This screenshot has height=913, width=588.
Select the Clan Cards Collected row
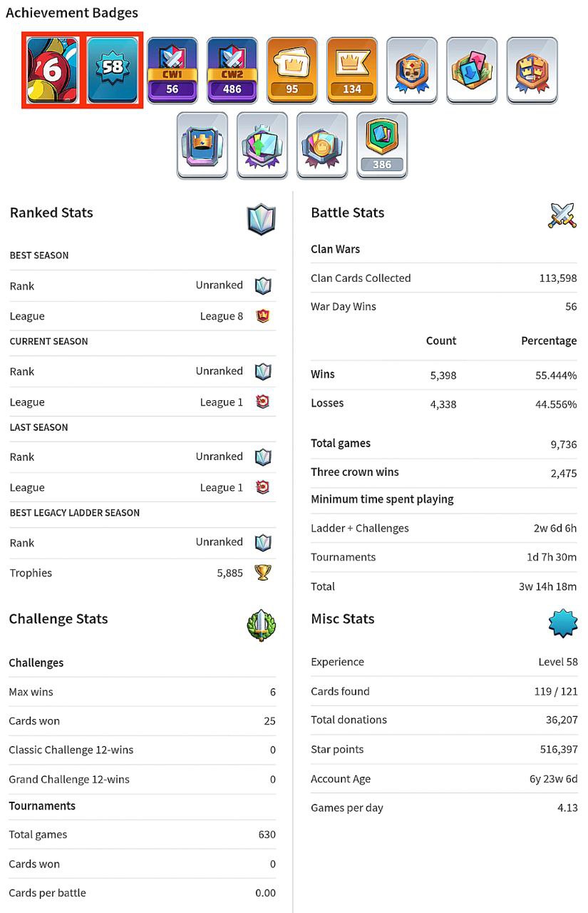[x=444, y=278]
